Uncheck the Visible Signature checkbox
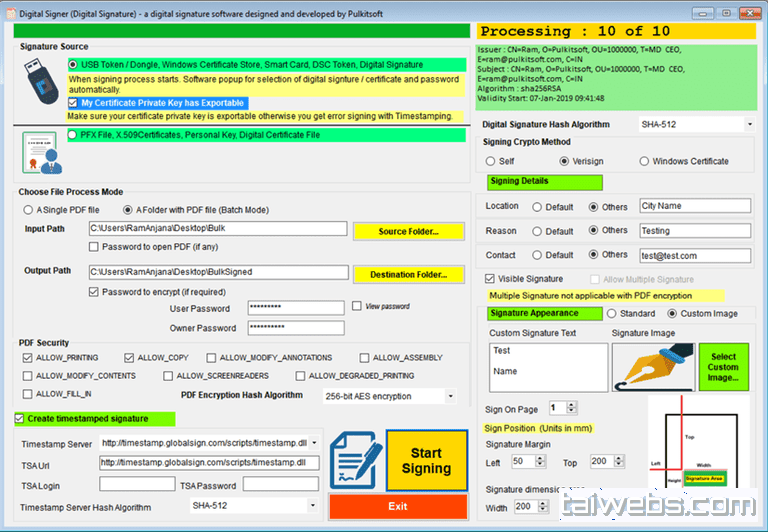The width and height of the screenshot is (768, 532). (x=490, y=279)
